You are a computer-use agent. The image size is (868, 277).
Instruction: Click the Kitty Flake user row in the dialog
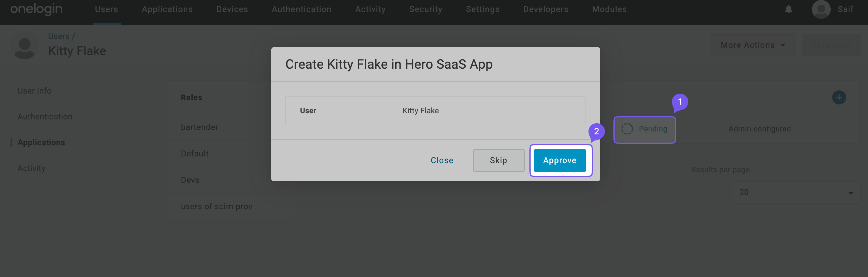pos(435,110)
